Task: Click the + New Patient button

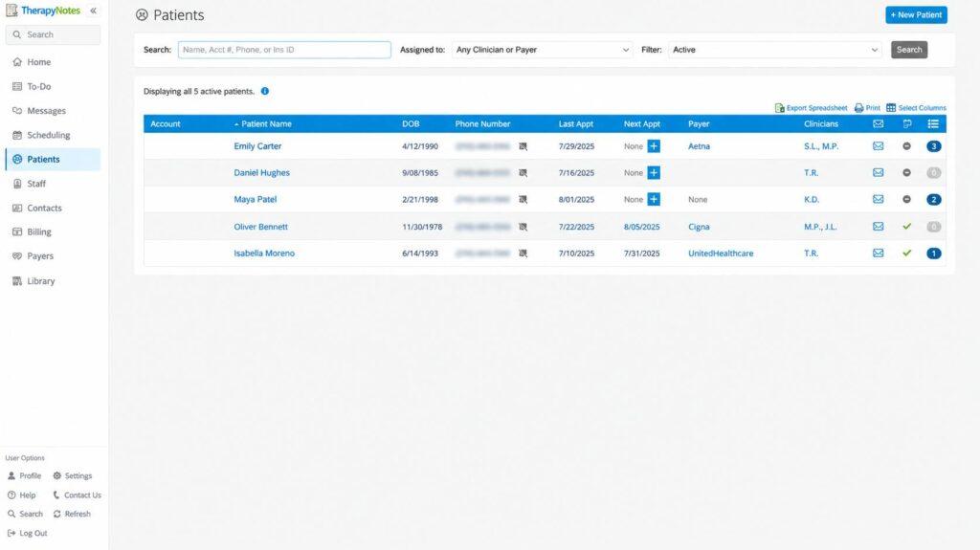Action: point(916,15)
